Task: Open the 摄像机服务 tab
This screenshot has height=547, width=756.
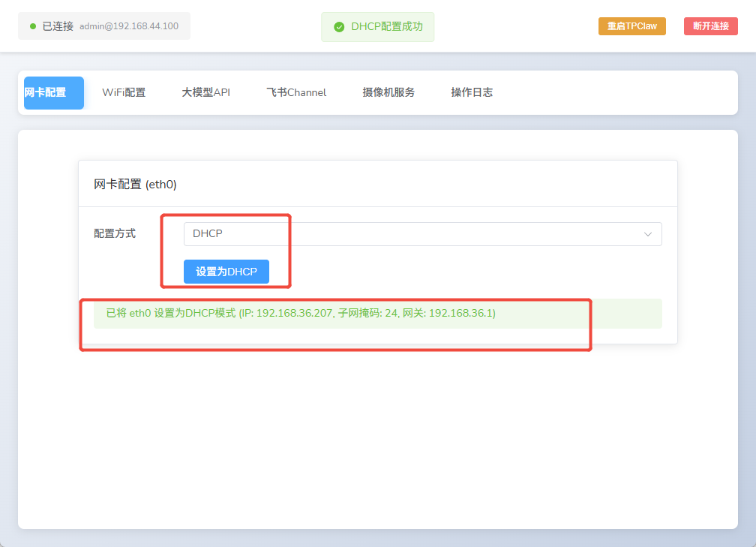Action: pos(388,93)
